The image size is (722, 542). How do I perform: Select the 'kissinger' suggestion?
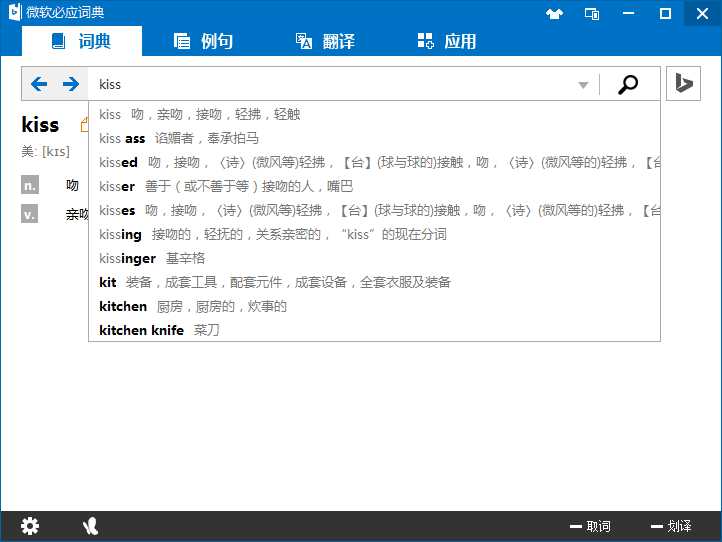click(x=374, y=258)
